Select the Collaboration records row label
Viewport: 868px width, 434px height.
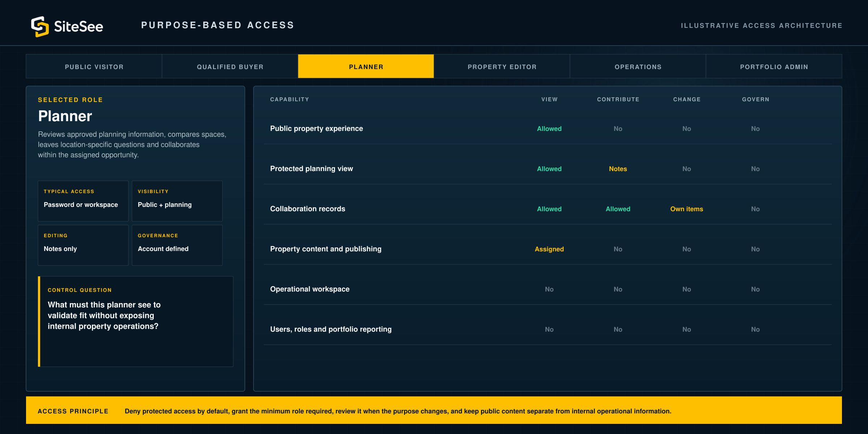tap(307, 209)
